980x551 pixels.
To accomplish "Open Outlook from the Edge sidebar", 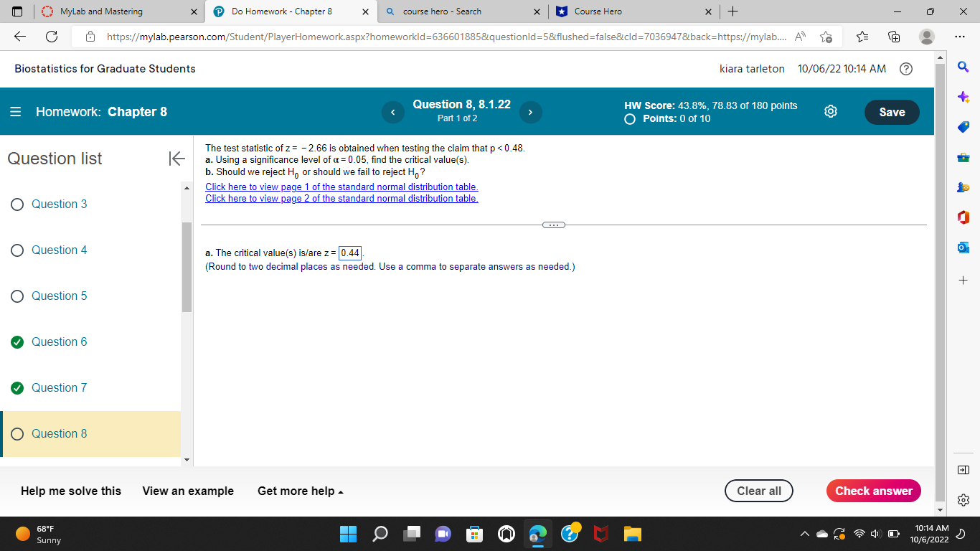I will [x=963, y=248].
